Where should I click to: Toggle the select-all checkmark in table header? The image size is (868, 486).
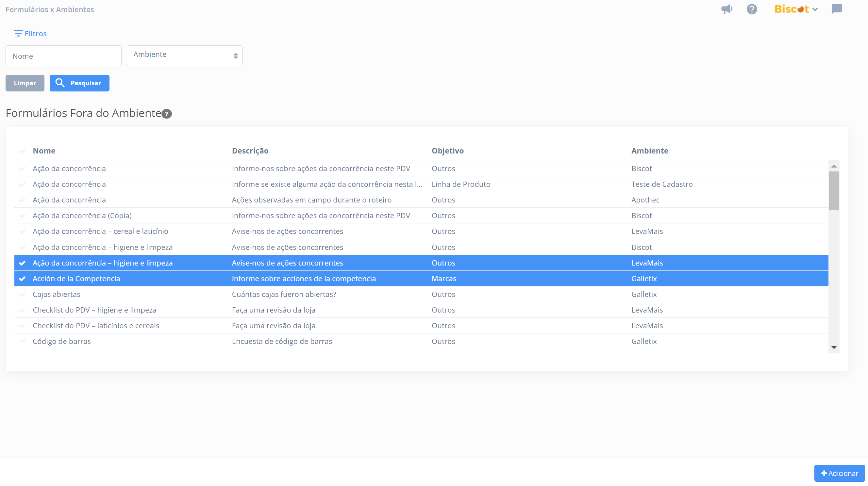point(22,151)
